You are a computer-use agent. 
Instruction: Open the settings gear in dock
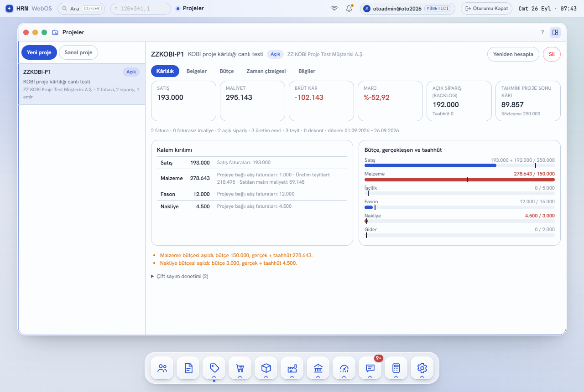[422, 368]
